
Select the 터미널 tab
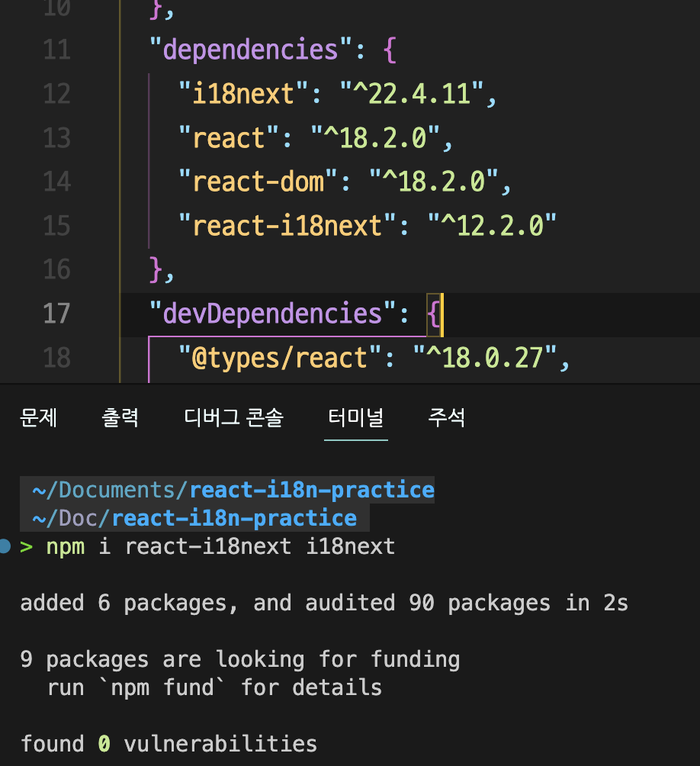coord(356,418)
